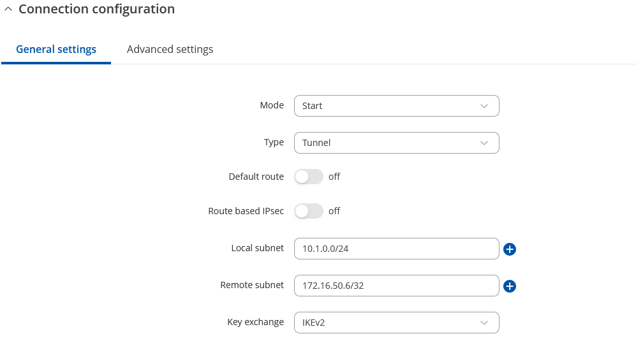Switch to the Advanced settings tab
636x364 pixels.
click(170, 50)
